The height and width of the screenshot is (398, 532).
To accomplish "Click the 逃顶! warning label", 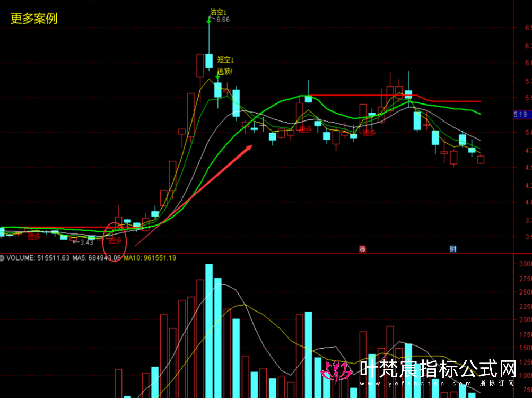I will (x=225, y=71).
